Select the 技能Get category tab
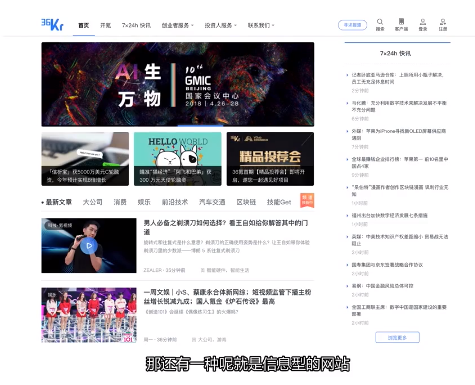 279,202
